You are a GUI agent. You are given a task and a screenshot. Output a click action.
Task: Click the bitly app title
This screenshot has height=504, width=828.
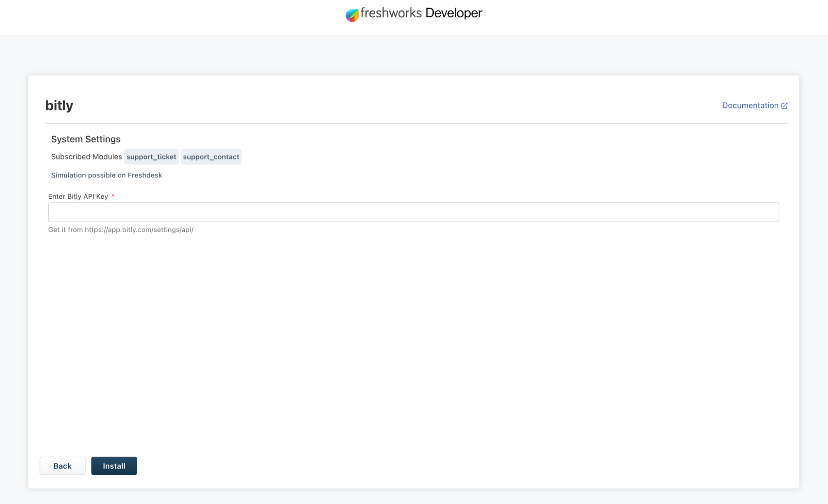click(x=59, y=106)
